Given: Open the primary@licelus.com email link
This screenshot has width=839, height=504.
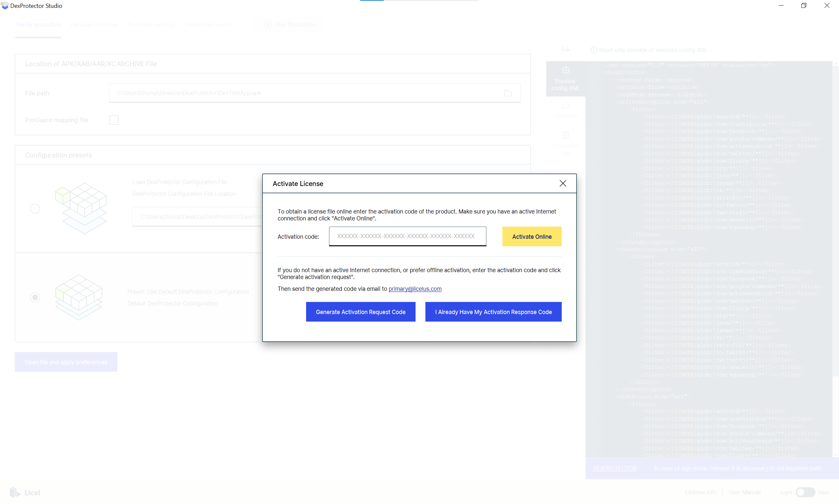Looking at the screenshot, I should click(415, 289).
